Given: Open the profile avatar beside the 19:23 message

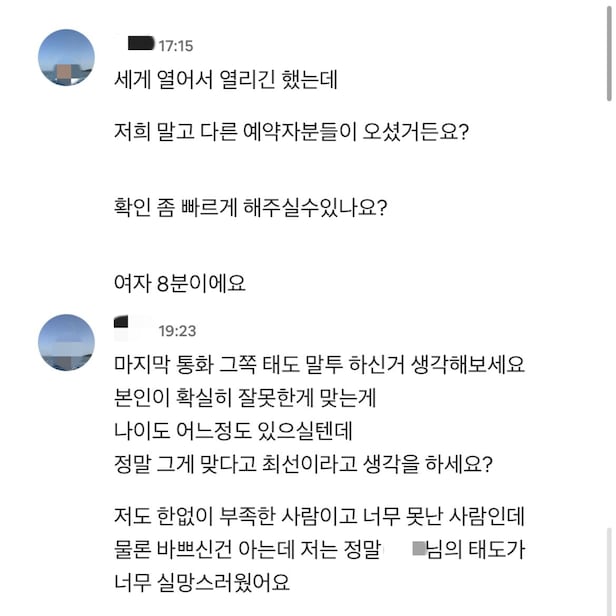Looking at the screenshot, I should [x=66, y=342].
